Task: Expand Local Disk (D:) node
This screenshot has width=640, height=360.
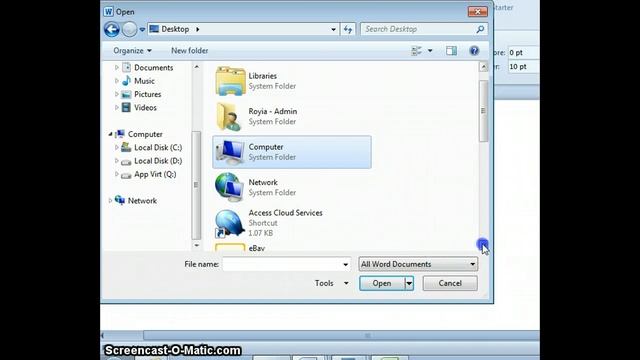Action: pos(117,161)
